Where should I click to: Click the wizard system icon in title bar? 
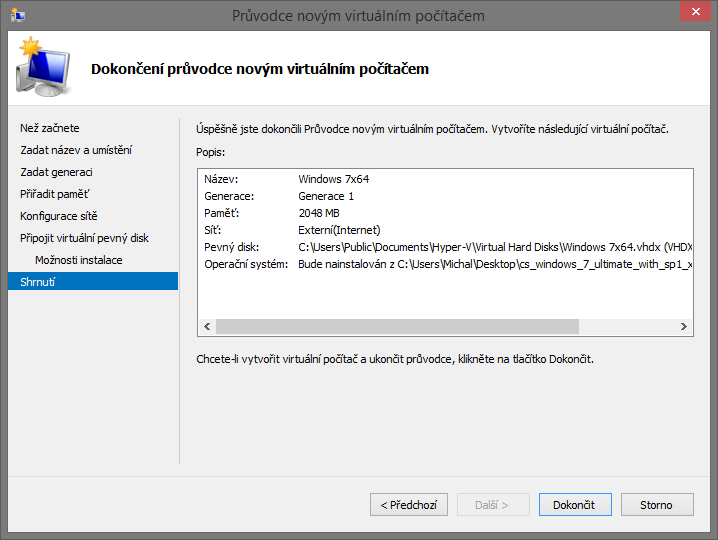tap(16, 14)
